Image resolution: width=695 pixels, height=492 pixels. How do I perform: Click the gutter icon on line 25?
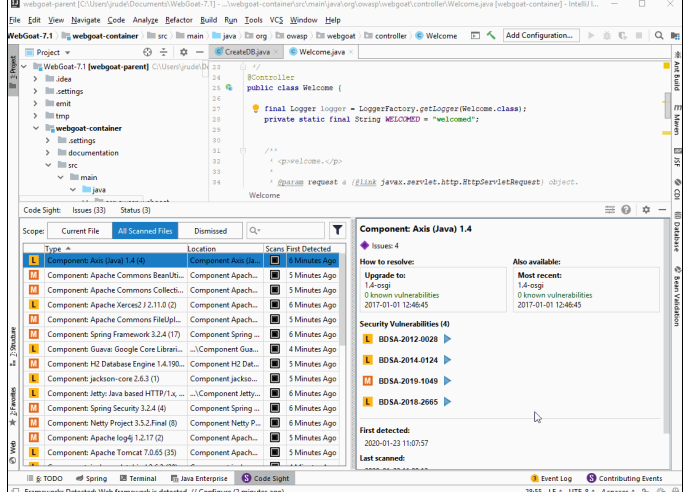tap(229, 87)
